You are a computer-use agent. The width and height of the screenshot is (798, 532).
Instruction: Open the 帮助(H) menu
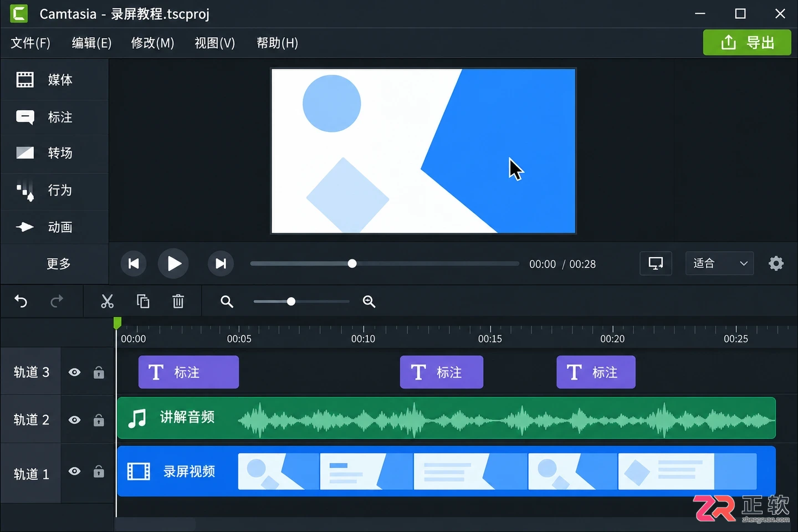[x=277, y=43]
